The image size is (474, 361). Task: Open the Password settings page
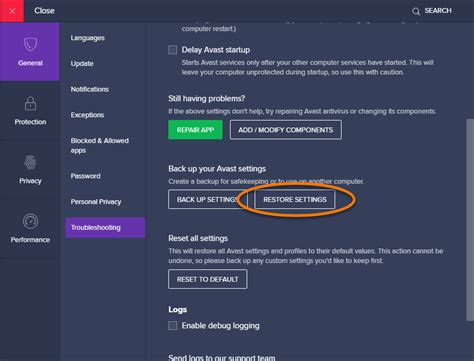(85, 176)
